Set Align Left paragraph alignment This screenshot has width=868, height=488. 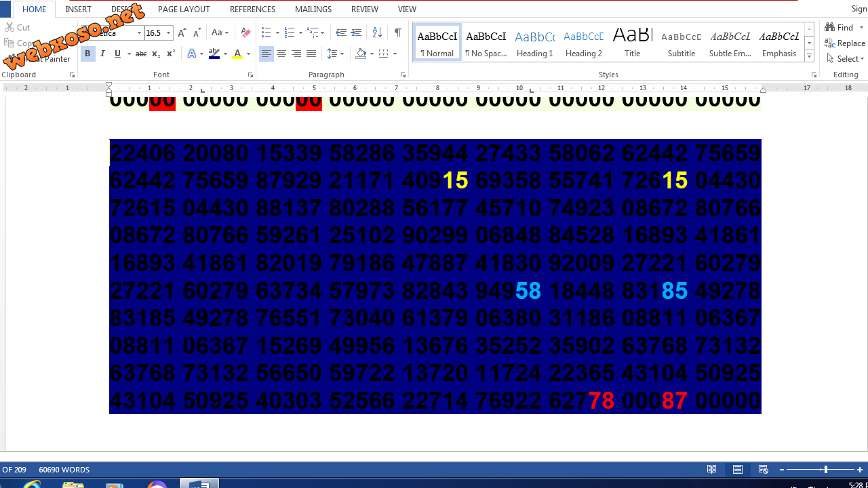tap(267, 54)
